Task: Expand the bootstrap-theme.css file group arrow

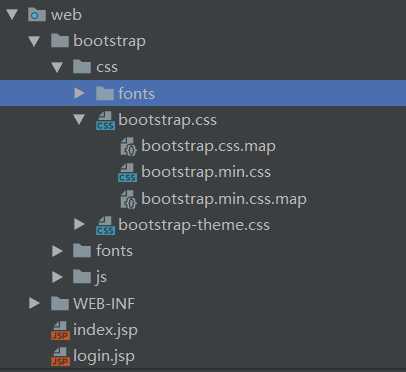Action: pos(79,224)
